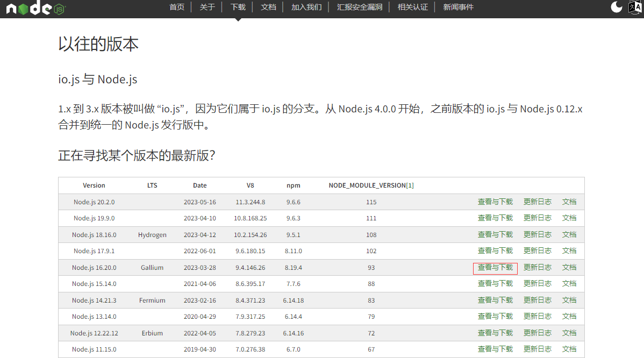Toggle dark mode moon icon
The image size is (644, 358).
[616, 7]
